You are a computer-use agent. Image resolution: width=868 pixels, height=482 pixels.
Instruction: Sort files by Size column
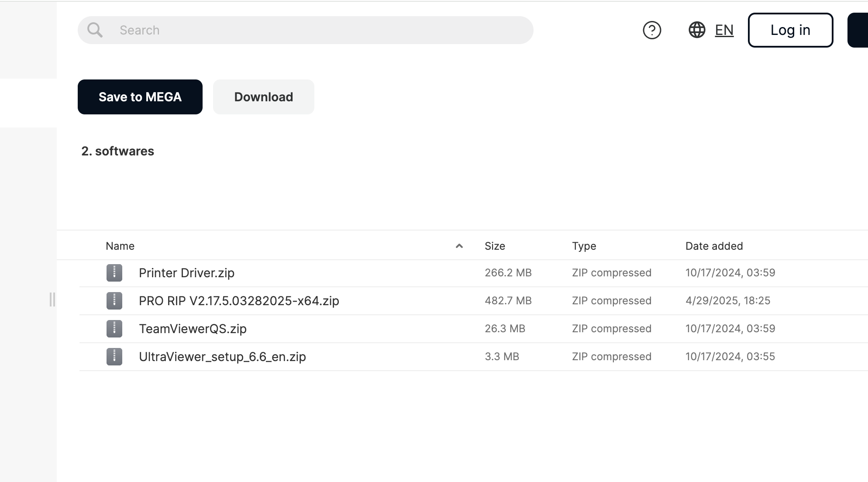tap(495, 246)
